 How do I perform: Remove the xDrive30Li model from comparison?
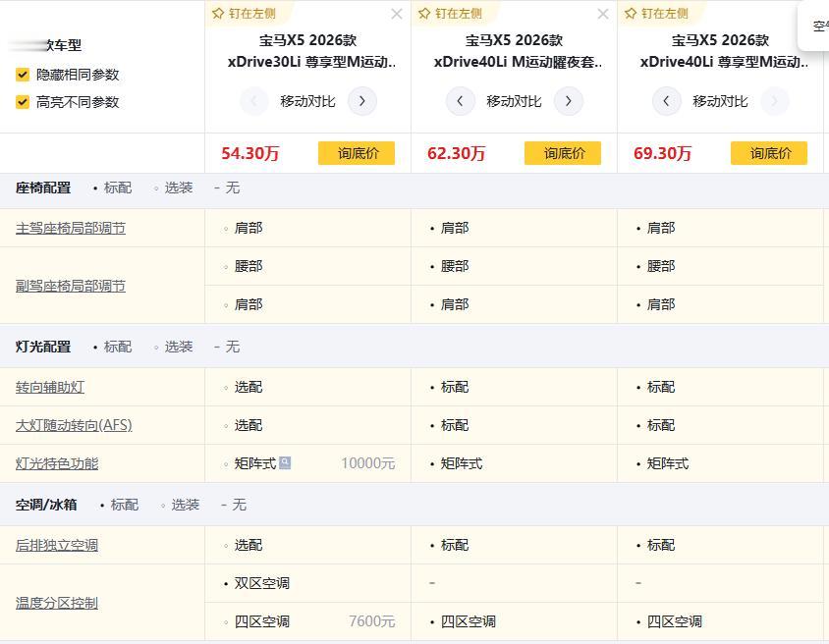tap(397, 14)
